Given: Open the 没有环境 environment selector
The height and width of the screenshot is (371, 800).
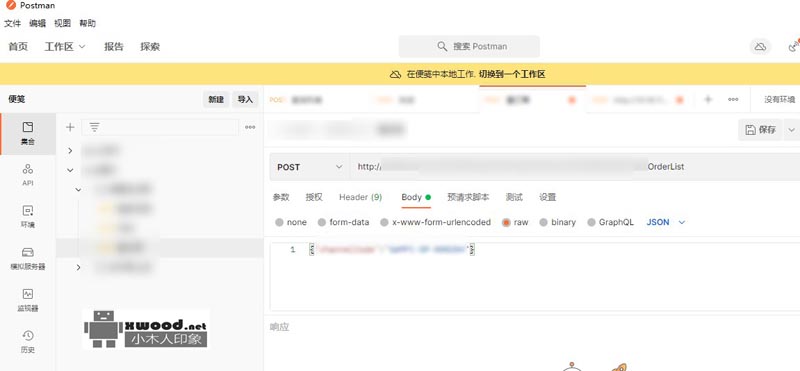Looking at the screenshot, I should (779, 100).
